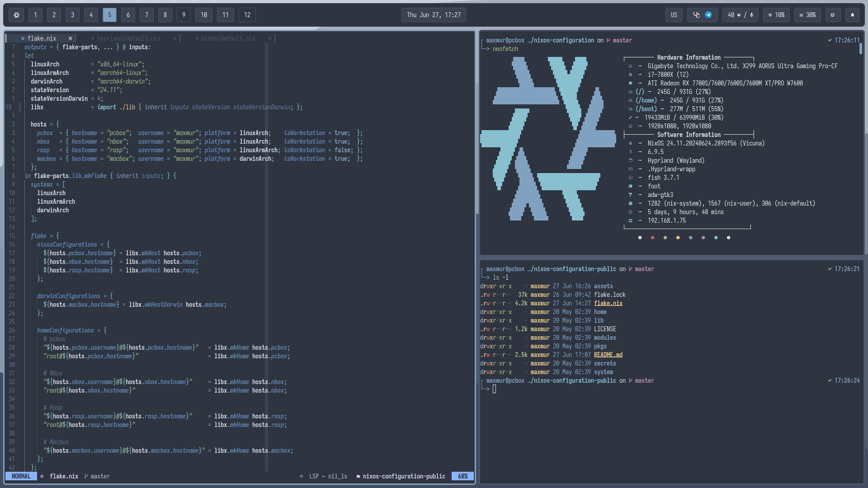Toggle the US keyboard layout indicator
Screen dimensions: 868x488
tap(674, 15)
